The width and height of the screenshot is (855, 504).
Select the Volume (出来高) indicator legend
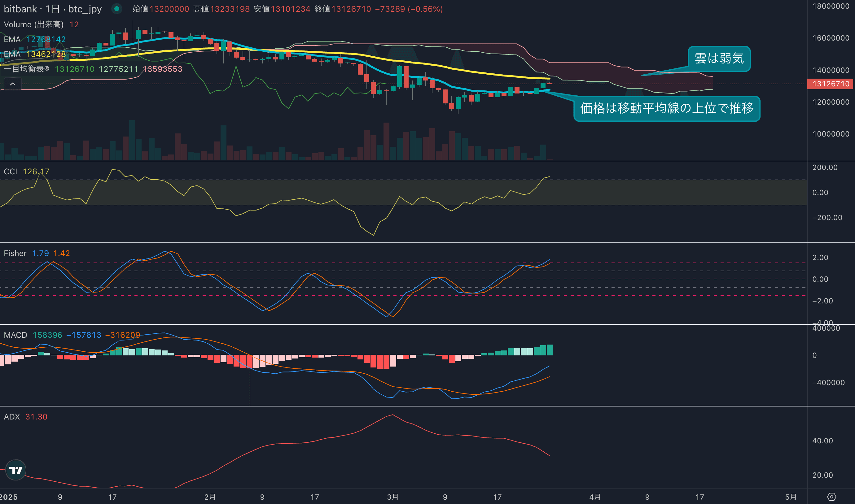[x=34, y=24]
